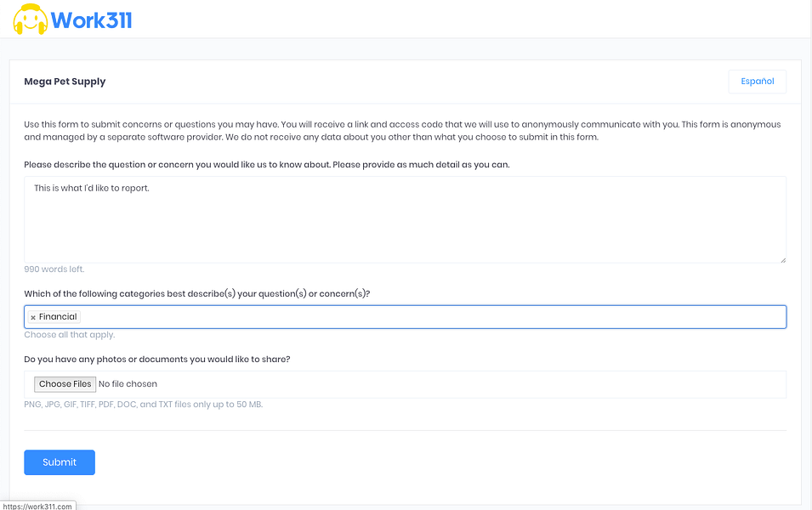This screenshot has height=510, width=812.
Task: Click the https://work311.com status bar URL
Action: [x=37, y=507]
